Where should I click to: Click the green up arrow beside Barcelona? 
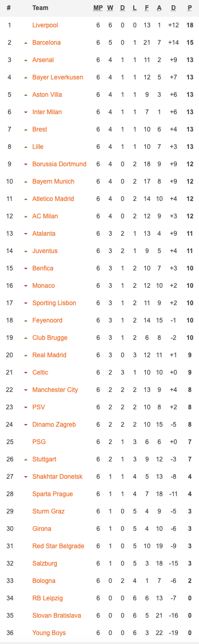point(26,43)
